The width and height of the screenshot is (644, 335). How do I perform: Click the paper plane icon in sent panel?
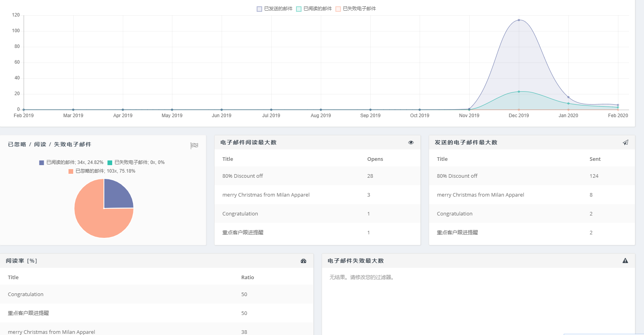625,142
